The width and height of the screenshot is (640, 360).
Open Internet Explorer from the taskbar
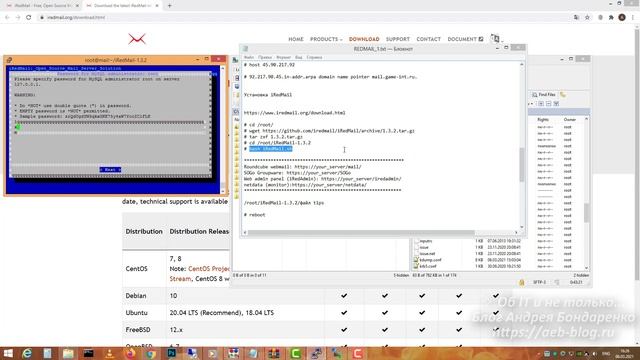(x=27, y=353)
